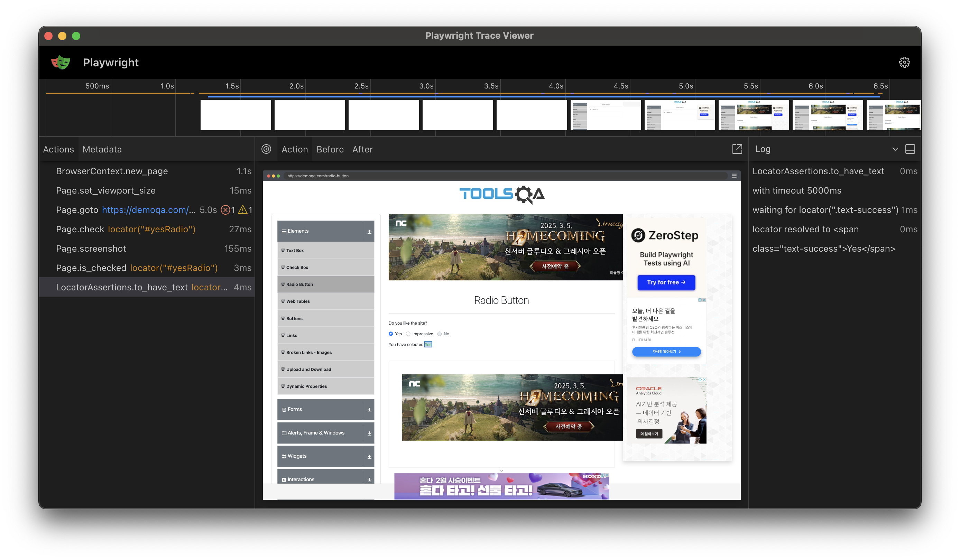This screenshot has height=560, width=960.
Task: Collapse the Elements section arrow
Action: pyautogui.click(x=369, y=232)
